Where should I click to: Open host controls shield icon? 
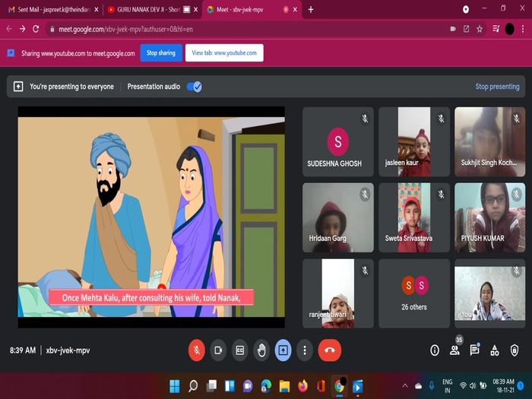pyautogui.click(x=515, y=350)
